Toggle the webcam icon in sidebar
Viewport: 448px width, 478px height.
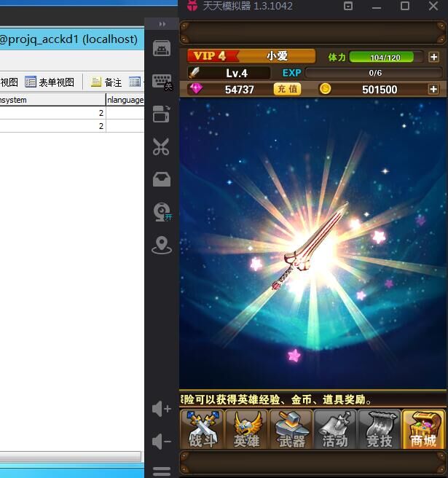point(161,212)
